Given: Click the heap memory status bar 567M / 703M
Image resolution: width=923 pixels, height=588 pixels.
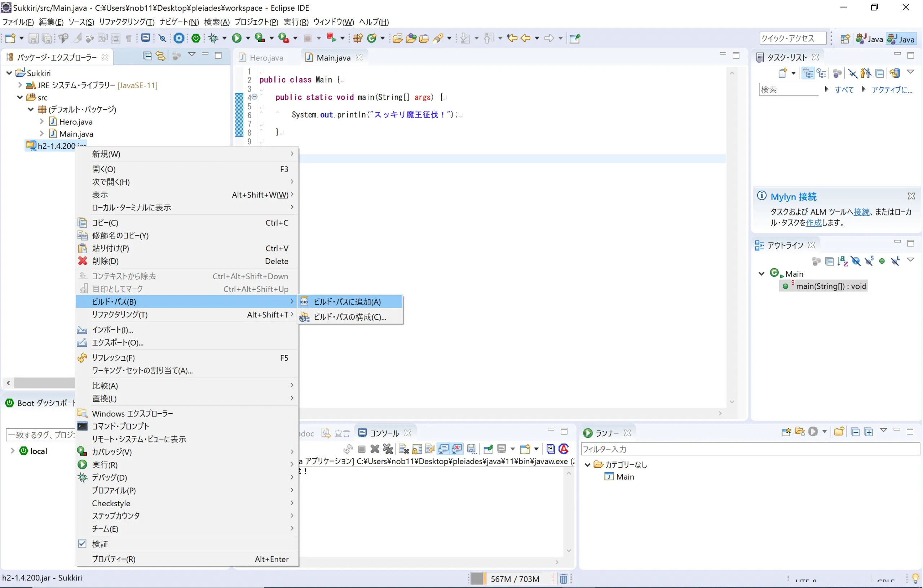Looking at the screenshot, I should [515, 578].
